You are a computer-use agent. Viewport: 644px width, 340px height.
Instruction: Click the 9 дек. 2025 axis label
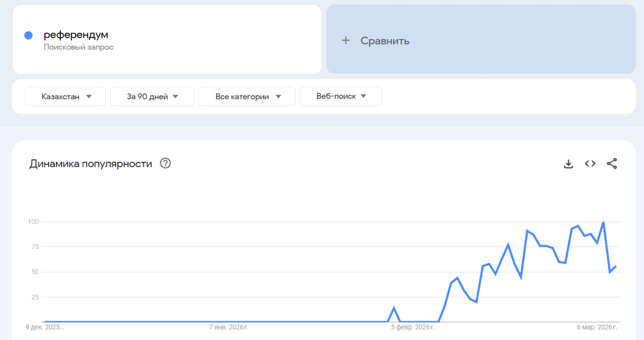(45, 327)
